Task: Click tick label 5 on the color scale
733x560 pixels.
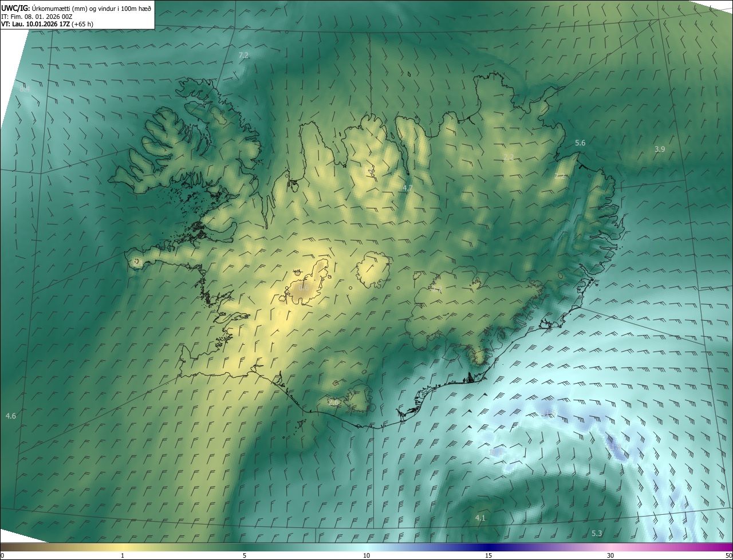Action: (245, 555)
